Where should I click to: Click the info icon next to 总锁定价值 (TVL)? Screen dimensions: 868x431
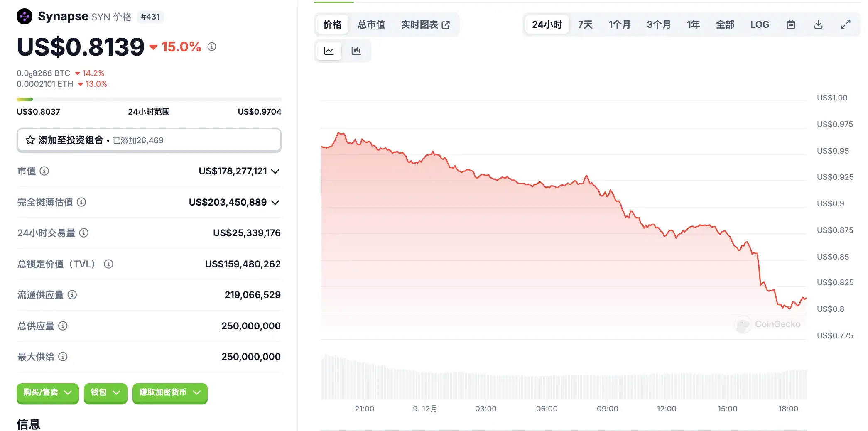108,264
